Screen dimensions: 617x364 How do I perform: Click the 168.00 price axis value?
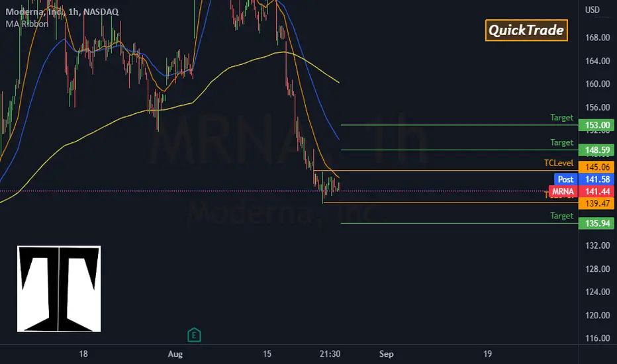coord(597,38)
